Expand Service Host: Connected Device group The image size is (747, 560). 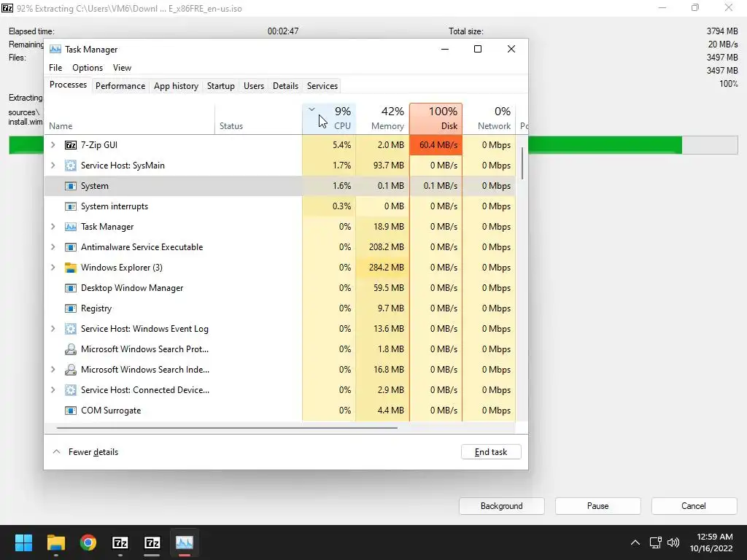click(x=53, y=390)
